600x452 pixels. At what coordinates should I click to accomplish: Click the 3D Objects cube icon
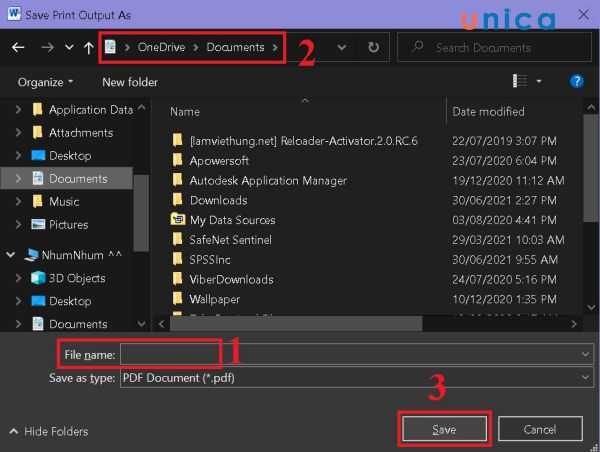(38, 278)
